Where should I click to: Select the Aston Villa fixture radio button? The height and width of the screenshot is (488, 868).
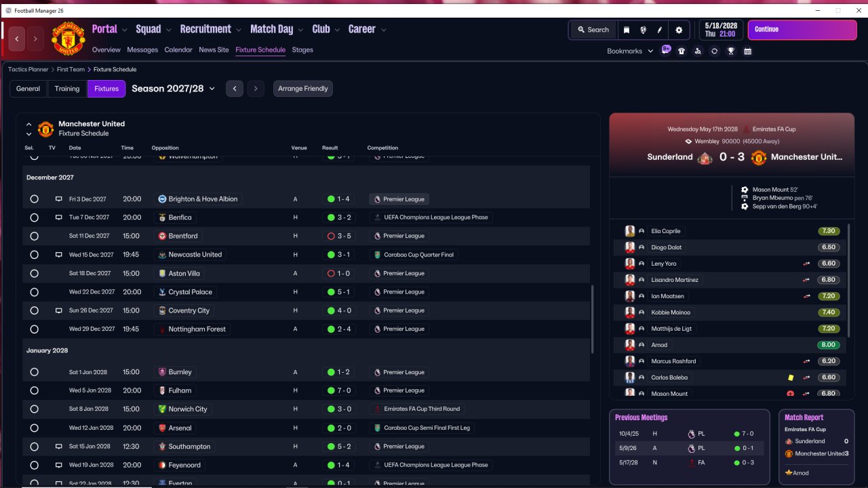pos(35,273)
